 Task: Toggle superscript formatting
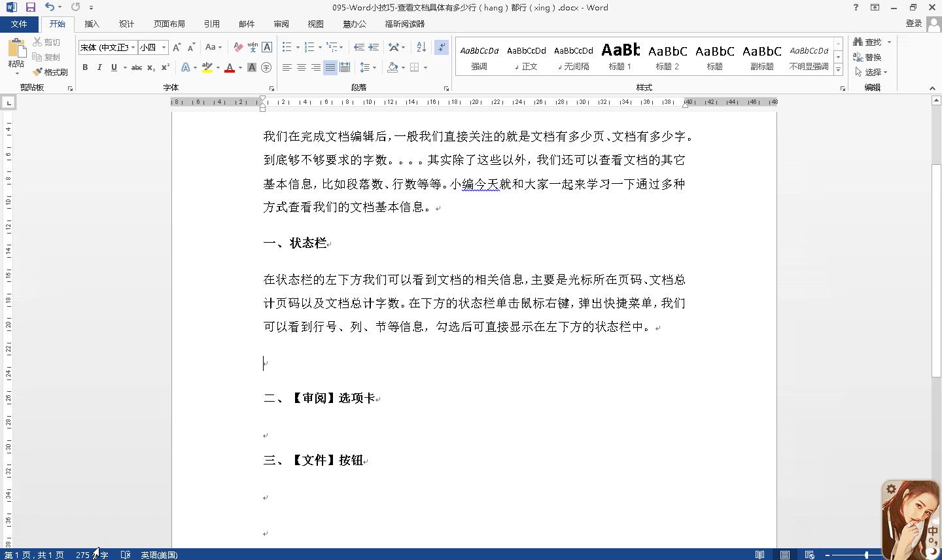(164, 67)
